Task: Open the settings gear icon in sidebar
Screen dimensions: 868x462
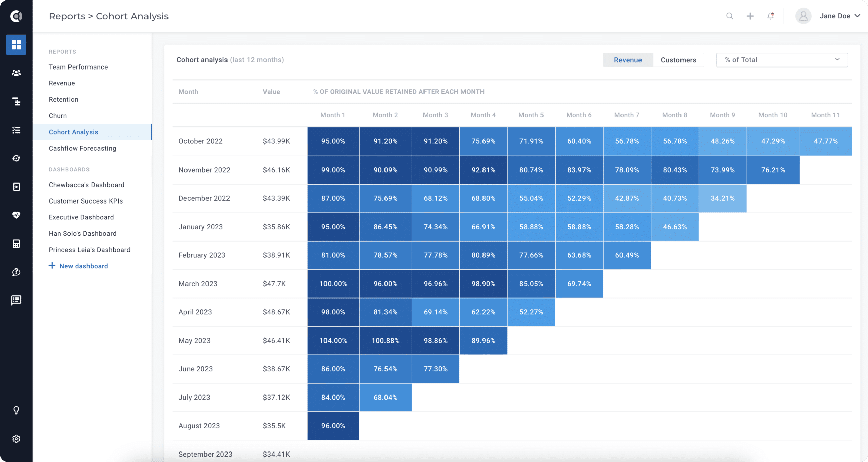Action: tap(16, 439)
